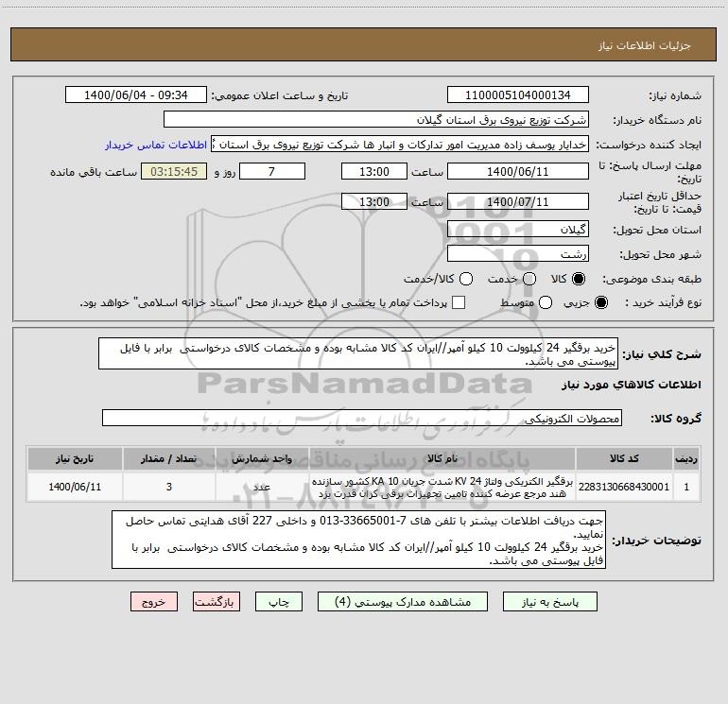This screenshot has height=704, width=728.
Task: Click the delivery province field گیلان
Action: [518, 230]
